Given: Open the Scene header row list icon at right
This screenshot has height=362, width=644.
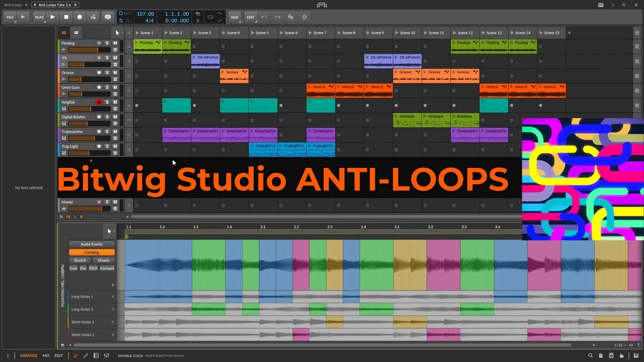Looking at the screenshot, I should click(x=637, y=33).
